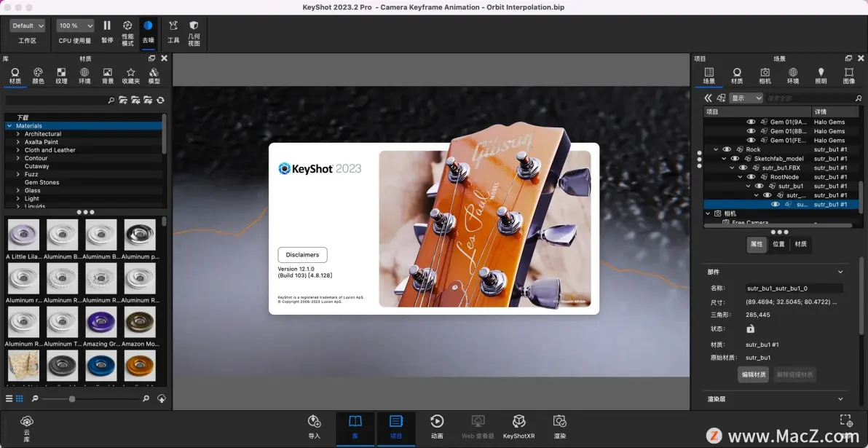Switch to the library 颜色 tab
The width and height of the screenshot is (868, 448).
(38, 76)
